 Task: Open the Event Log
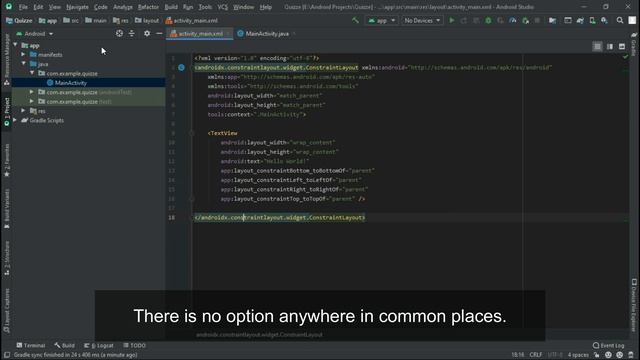pyautogui.click(x=609, y=345)
